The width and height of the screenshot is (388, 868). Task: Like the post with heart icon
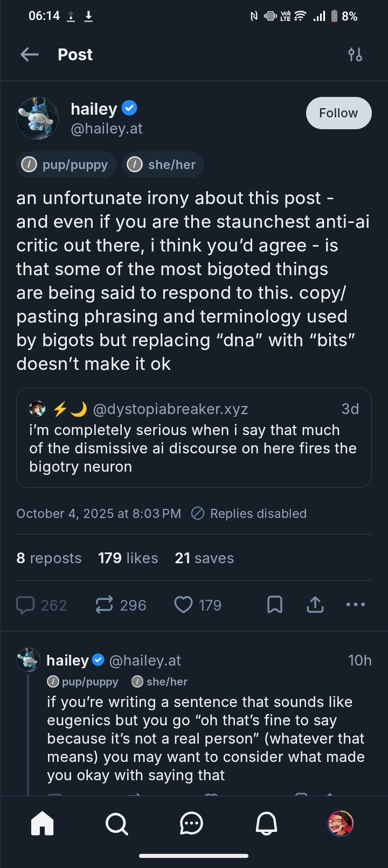point(183,605)
